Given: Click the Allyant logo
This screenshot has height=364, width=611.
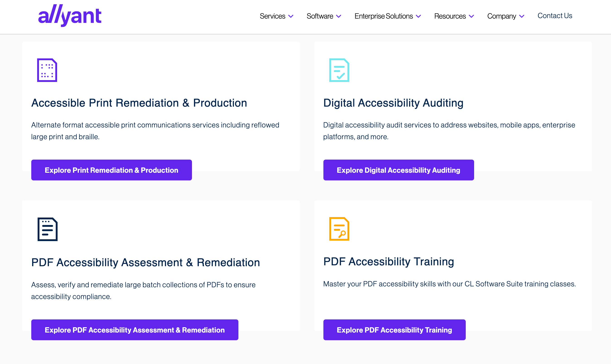Looking at the screenshot, I should [x=70, y=16].
